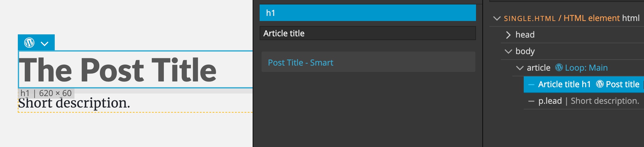This screenshot has width=644, height=147.
Task: Click the Short description paragraph on canvas
Action: pyautogui.click(x=74, y=103)
